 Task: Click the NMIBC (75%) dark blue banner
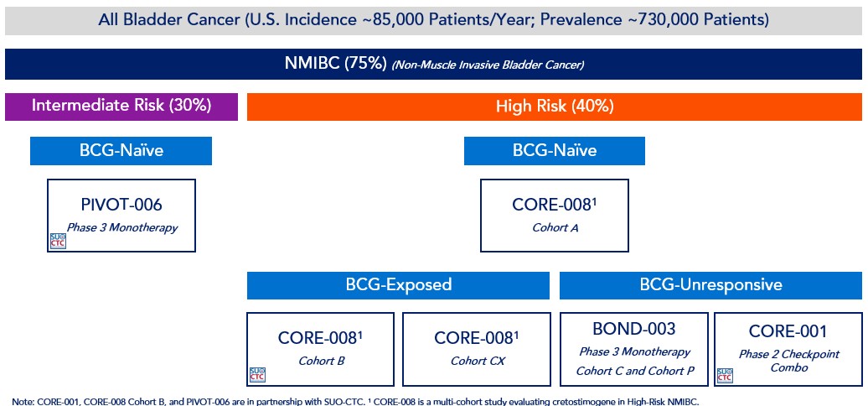pos(434,64)
